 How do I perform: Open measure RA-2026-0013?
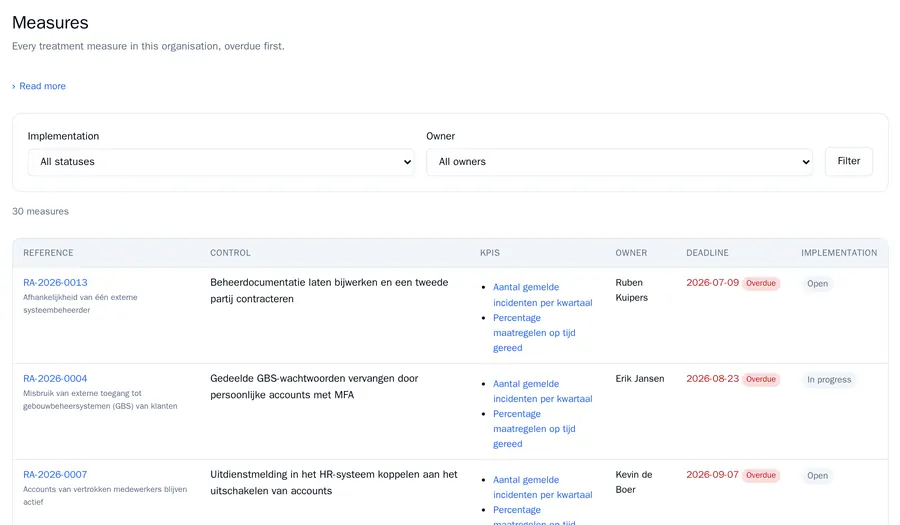point(55,282)
